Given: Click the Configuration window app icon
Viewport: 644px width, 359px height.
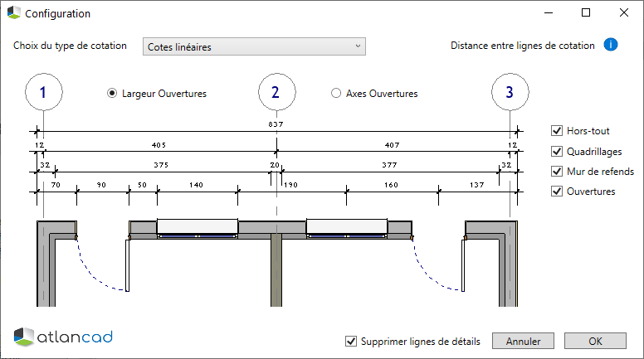Looking at the screenshot, I should coord(13,12).
